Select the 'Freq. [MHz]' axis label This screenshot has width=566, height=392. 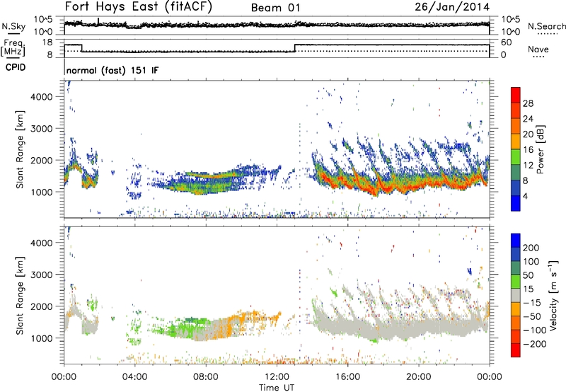(13, 48)
